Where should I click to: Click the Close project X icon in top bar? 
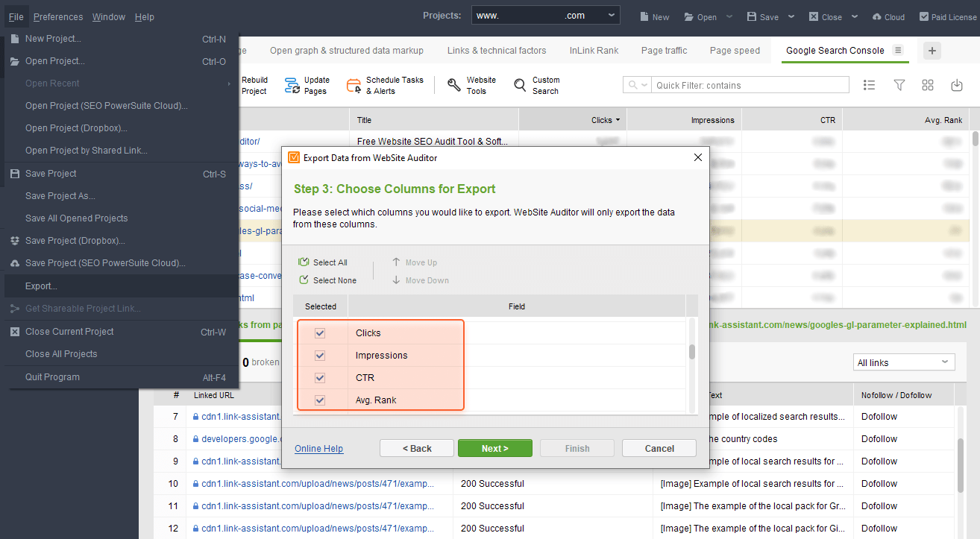814,17
